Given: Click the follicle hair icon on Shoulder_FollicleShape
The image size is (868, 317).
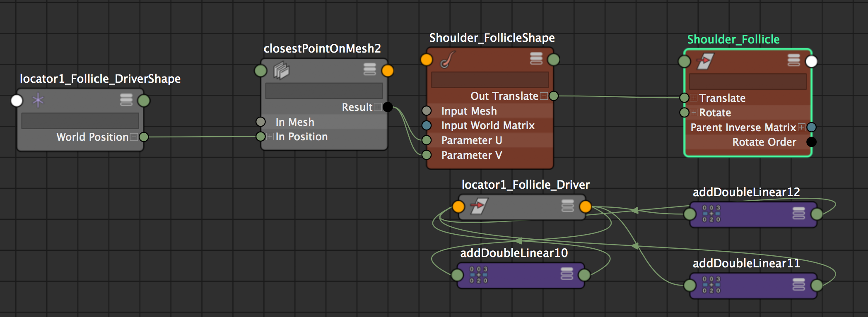Looking at the screenshot, I should tap(448, 60).
